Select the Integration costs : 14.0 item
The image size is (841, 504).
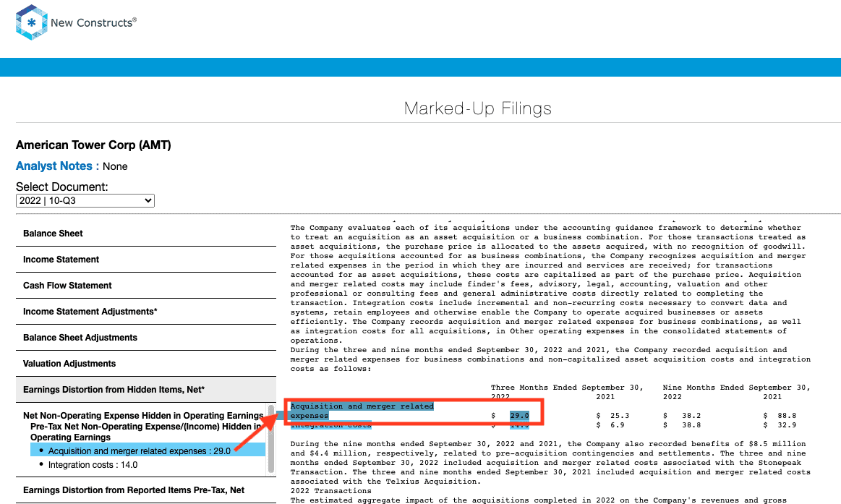(93, 465)
